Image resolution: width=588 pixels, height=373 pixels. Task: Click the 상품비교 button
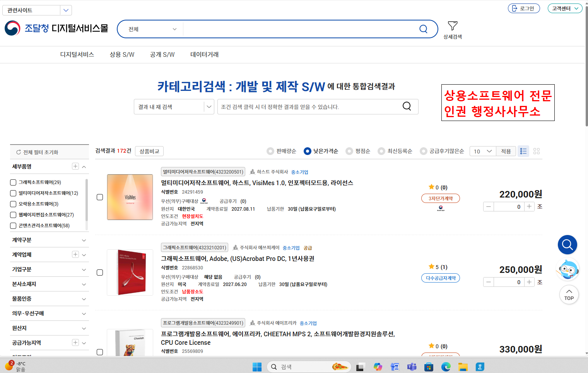pos(149,151)
